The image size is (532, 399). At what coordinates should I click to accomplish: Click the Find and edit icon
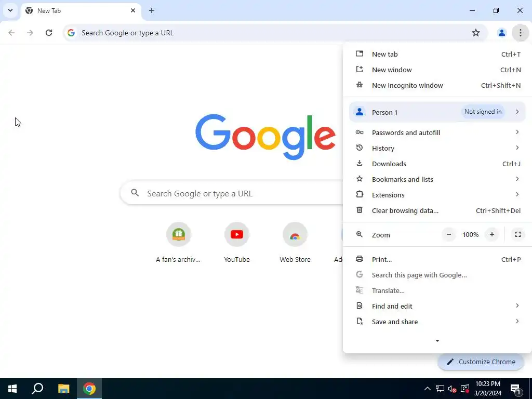coord(360,306)
